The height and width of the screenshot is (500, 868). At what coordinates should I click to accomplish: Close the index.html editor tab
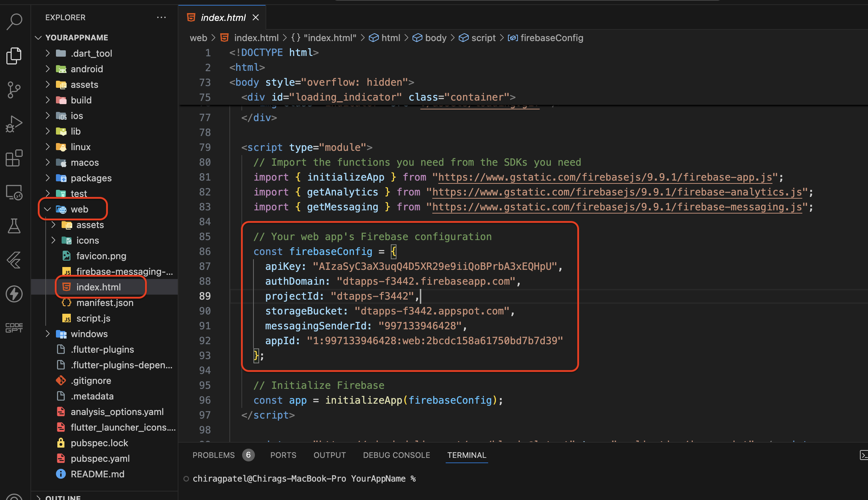point(256,17)
